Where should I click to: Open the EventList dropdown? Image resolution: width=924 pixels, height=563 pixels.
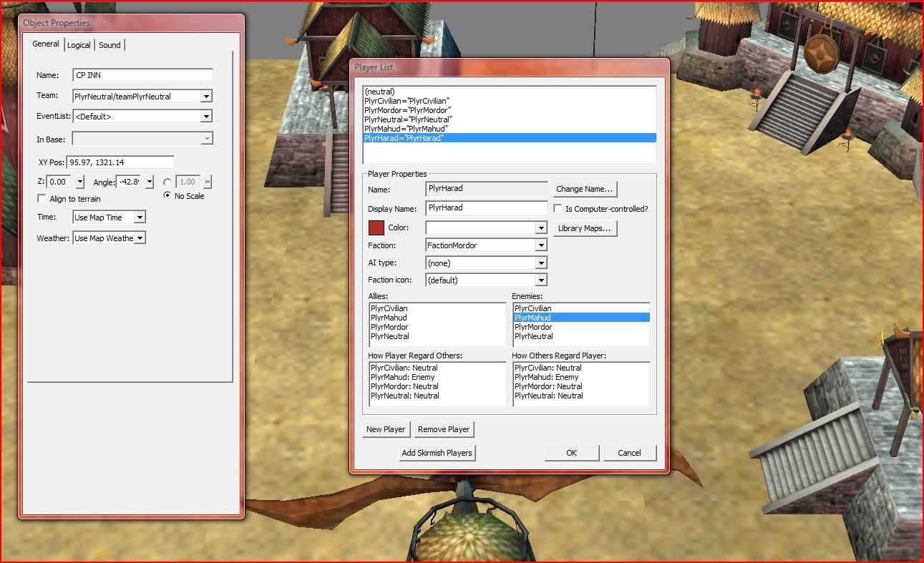click(206, 117)
